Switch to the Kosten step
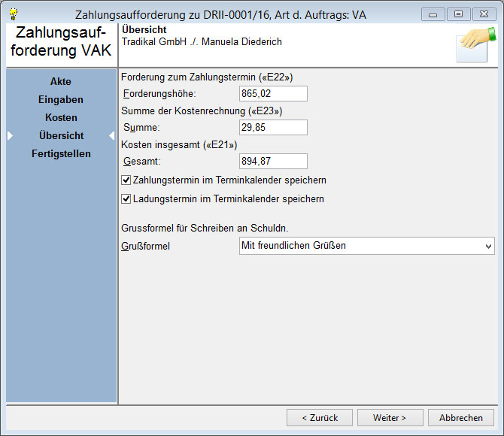This screenshot has width=504, height=436. point(61,117)
